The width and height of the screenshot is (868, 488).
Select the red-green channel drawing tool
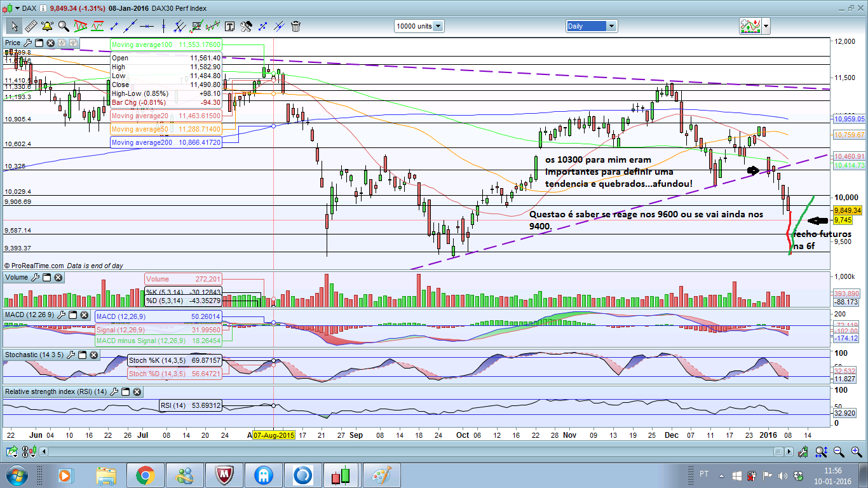coord(98,26)
